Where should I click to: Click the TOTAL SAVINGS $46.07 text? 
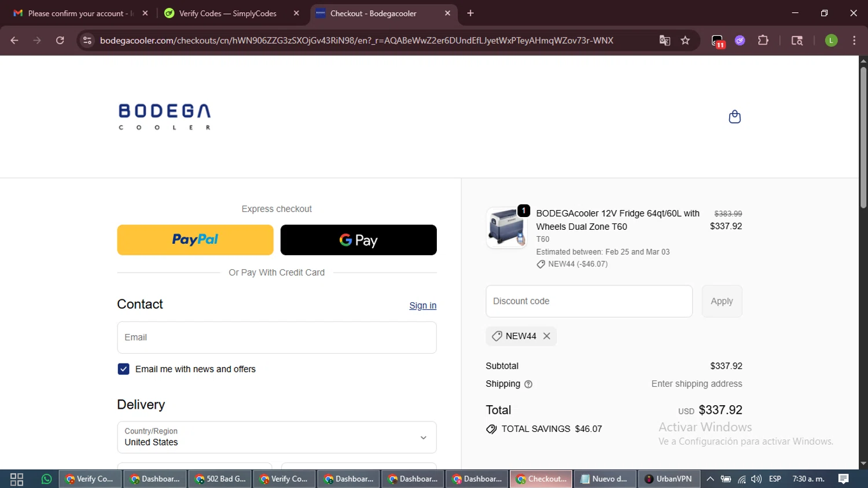point(551,429)
